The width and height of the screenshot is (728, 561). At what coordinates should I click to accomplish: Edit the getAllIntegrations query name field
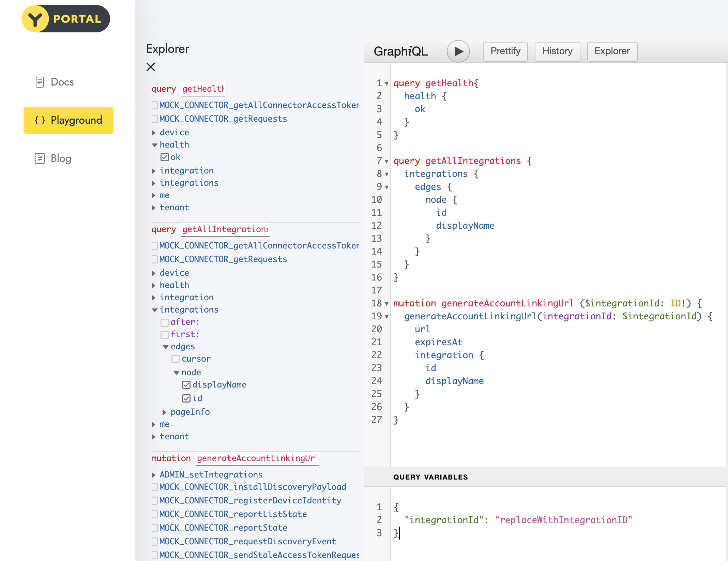pos(225,229)
